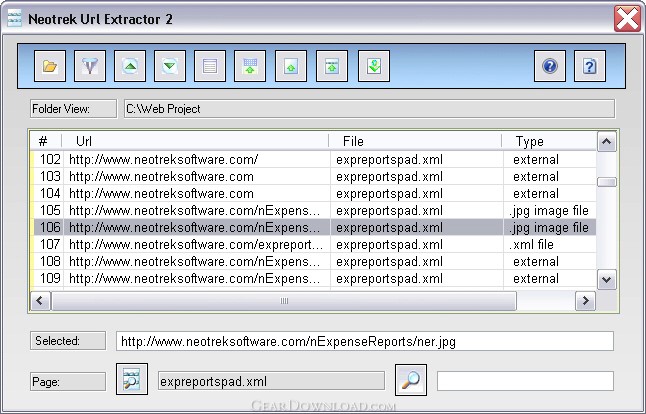Screen dimensions: 646x414
Task: Click the page view magnifier icon beside Page
Action: click(132, 379)
